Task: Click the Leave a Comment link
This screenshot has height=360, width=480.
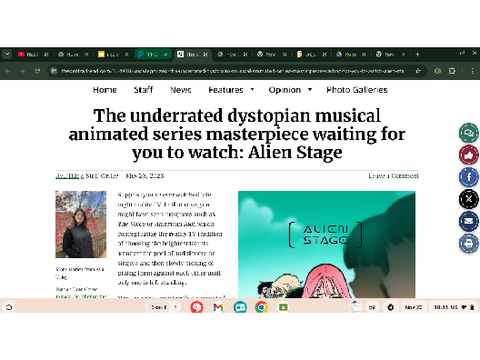Action: (x=393, y=176)
